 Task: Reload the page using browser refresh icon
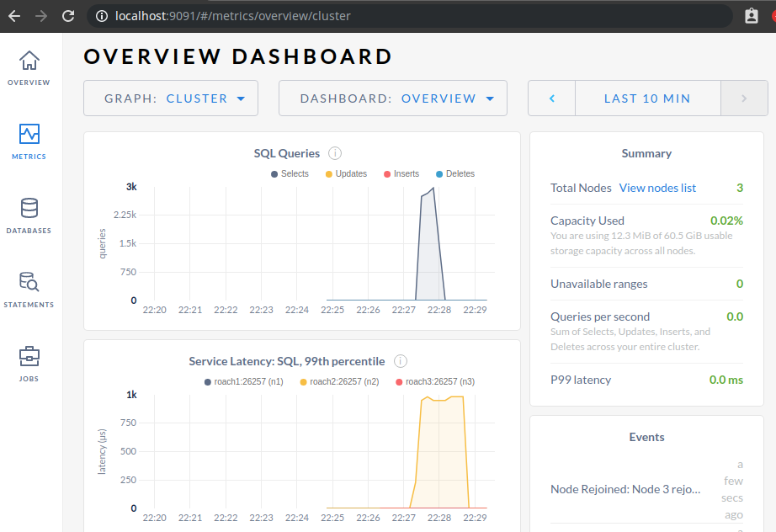pos(68,16)
